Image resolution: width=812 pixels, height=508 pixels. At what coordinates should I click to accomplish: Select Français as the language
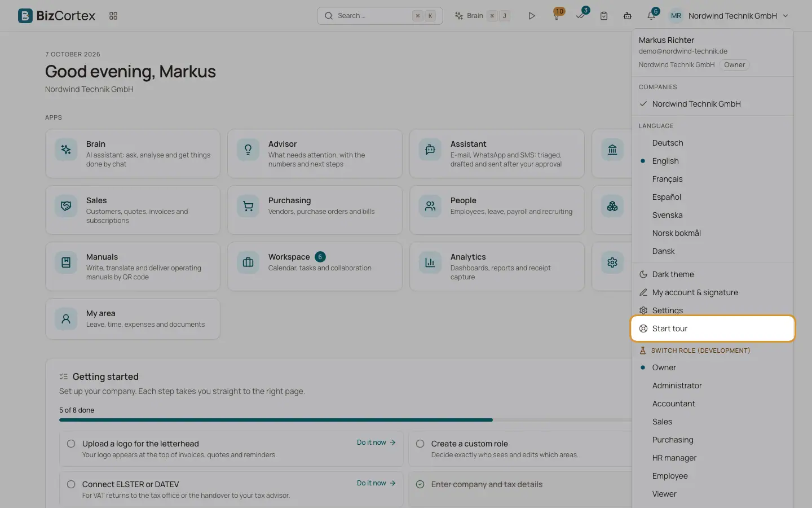coord(713,179)
